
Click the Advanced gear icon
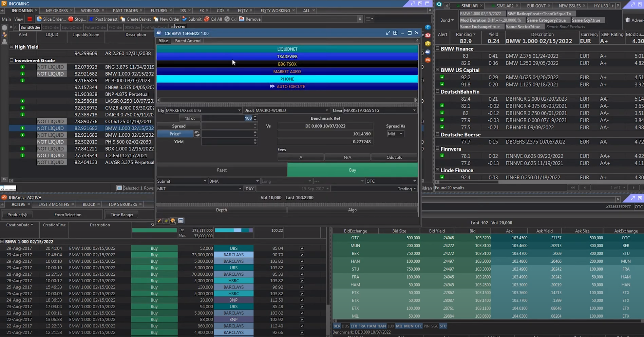point(628,20)
